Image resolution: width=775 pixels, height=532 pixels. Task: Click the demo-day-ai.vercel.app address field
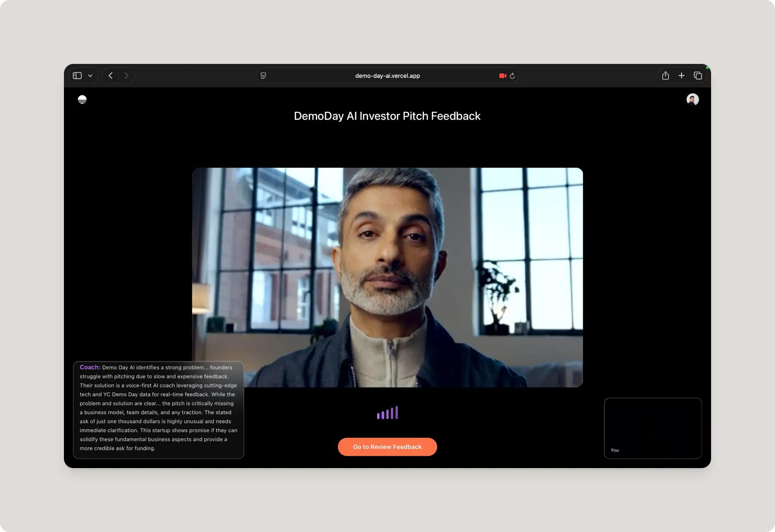tap(387, 75)
